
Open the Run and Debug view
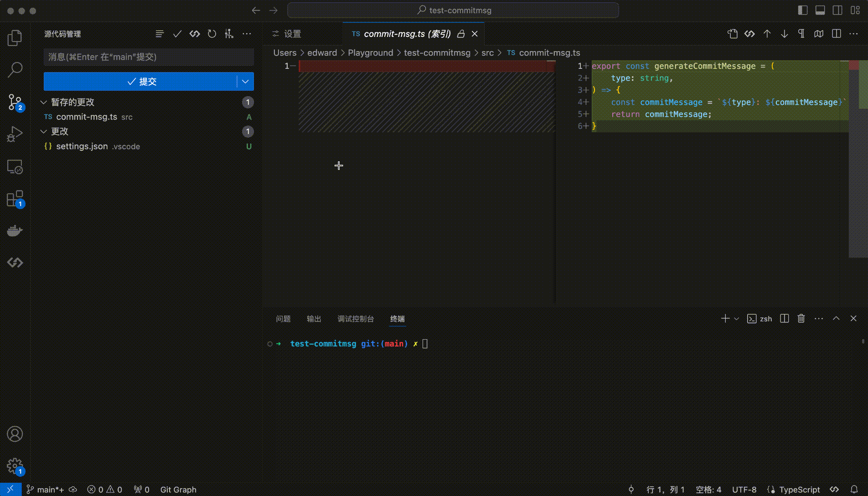15,134
